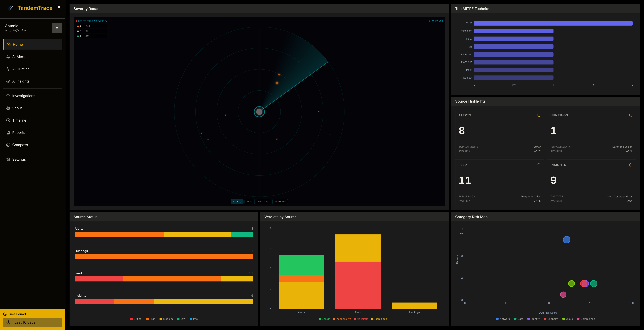Click the AI Insights eye icon
The width and height of the screenshot is (644, 330).
coord(8,81)
